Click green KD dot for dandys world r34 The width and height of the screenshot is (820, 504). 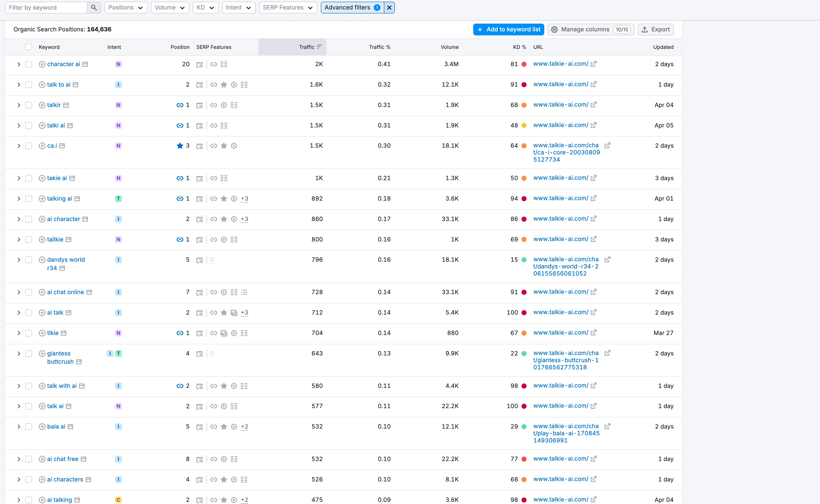(x=524, y=260)
